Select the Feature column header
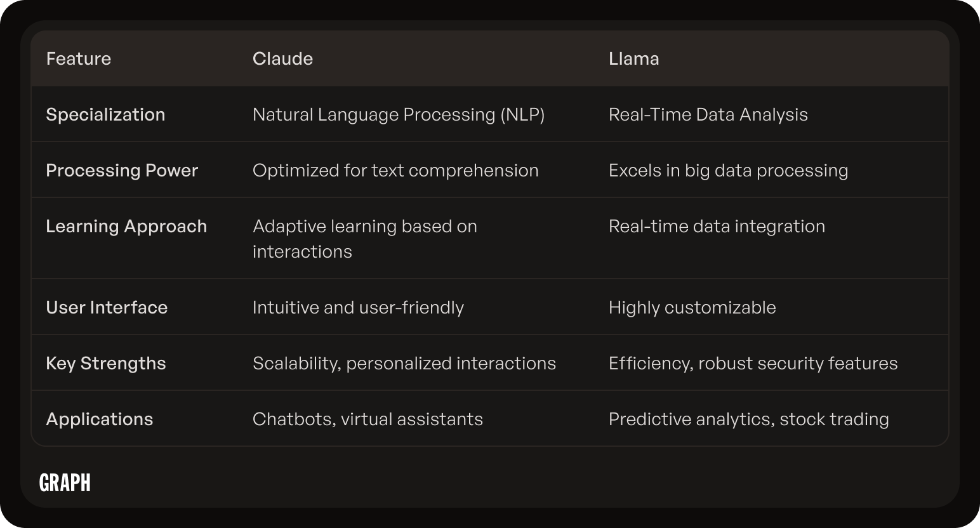 pyautogui.click(x=79, y=58)
